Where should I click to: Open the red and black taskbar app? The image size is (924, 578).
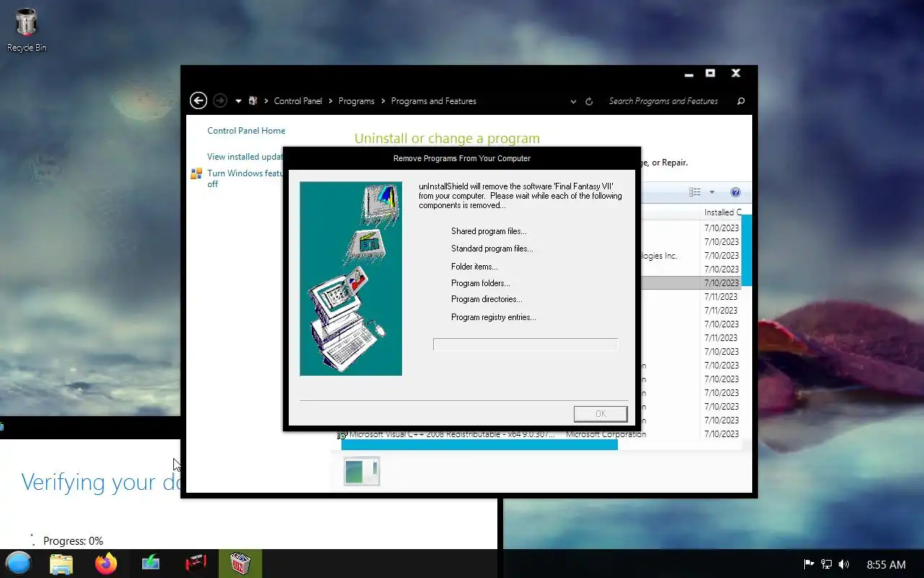point(196,564)
